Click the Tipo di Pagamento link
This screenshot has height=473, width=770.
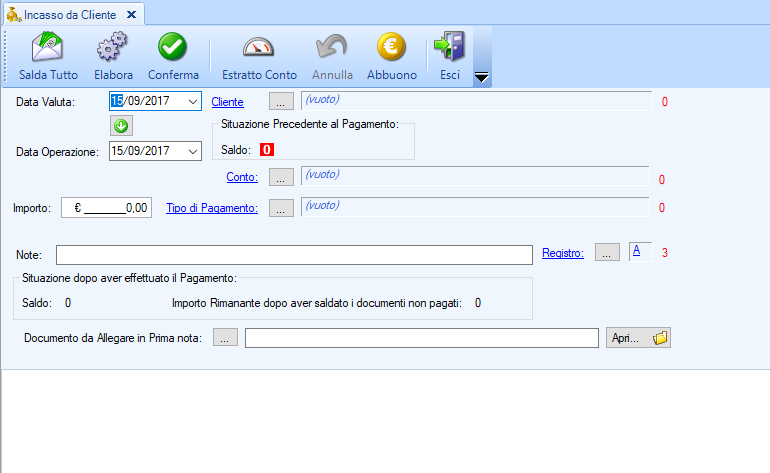tap(212, 208)
